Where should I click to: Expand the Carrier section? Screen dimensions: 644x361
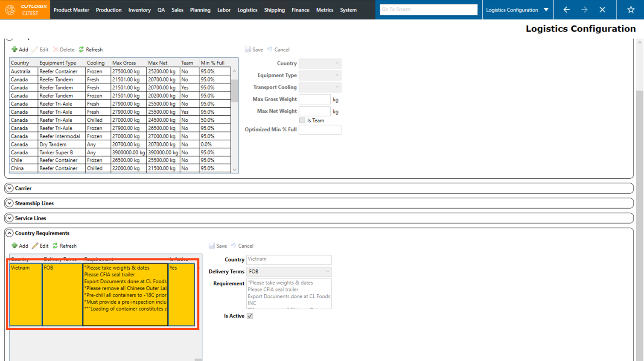pos(9,188)
